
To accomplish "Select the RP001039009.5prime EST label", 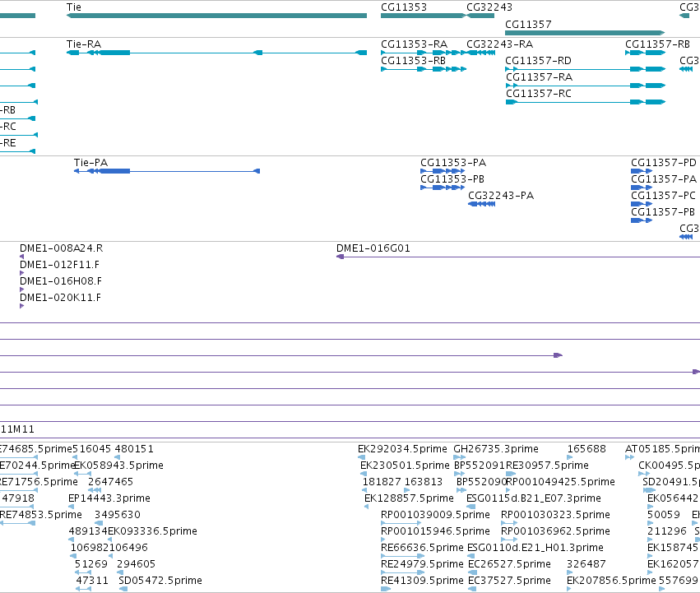I will 435,515.
